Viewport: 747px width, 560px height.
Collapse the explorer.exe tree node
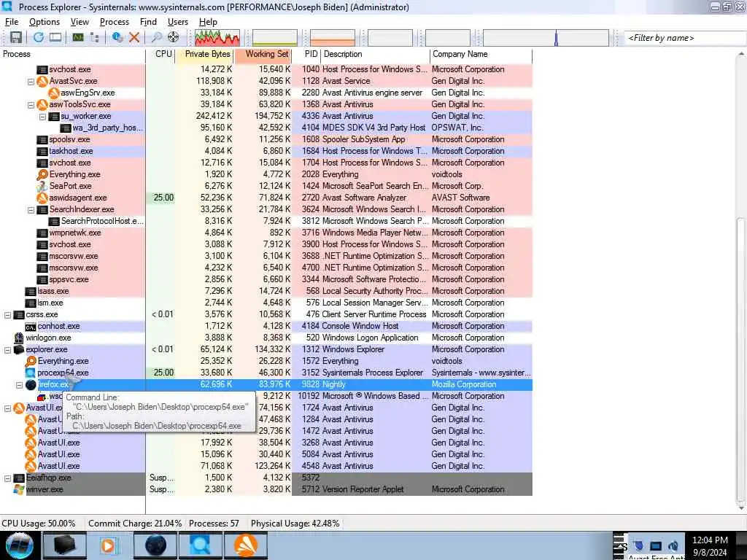[7, 349]
